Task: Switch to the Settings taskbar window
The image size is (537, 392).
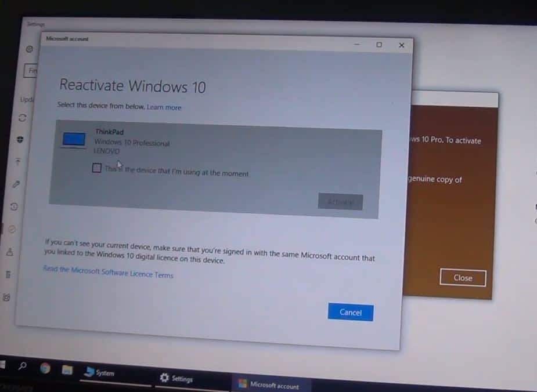Action: [x=191, y=378]
